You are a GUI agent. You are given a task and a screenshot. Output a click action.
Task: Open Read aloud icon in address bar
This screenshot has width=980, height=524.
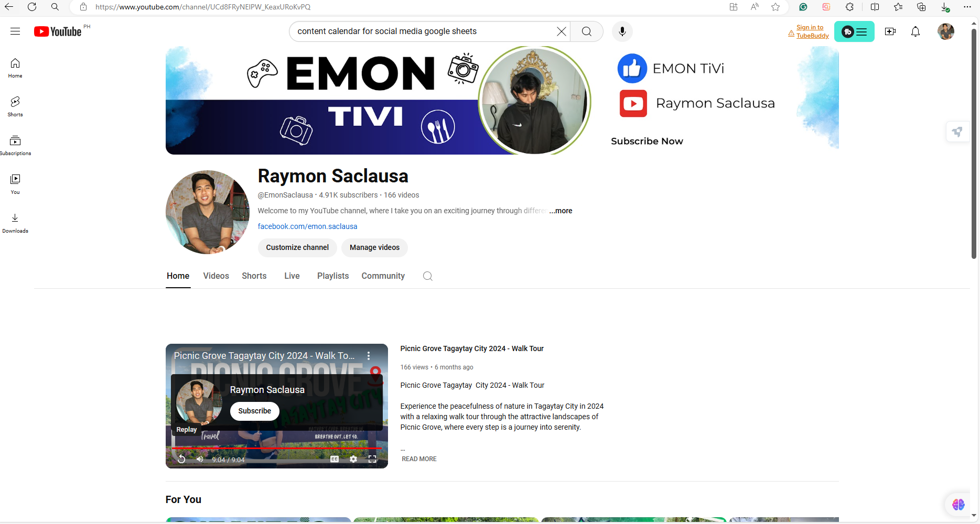[x=755, y=7]
